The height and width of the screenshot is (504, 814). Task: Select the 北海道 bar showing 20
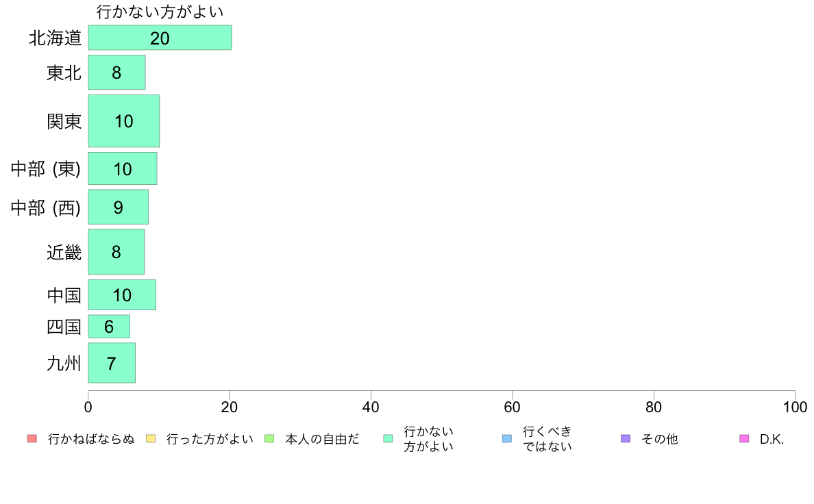160,38
